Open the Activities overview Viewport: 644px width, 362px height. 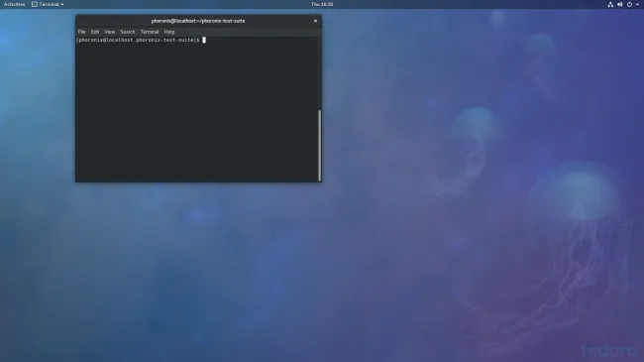(15, 4)
